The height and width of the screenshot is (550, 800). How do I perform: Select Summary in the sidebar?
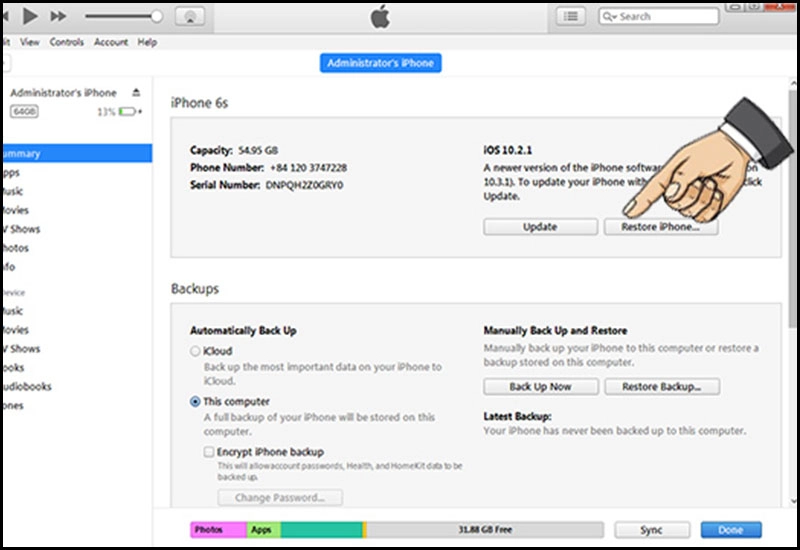click(x=77, y=153)
